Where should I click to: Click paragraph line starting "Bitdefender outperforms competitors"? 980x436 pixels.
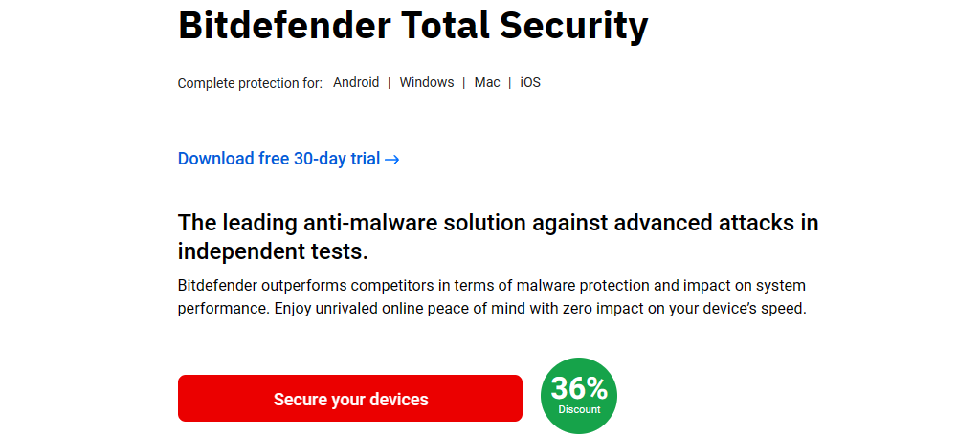coord(491,285)
